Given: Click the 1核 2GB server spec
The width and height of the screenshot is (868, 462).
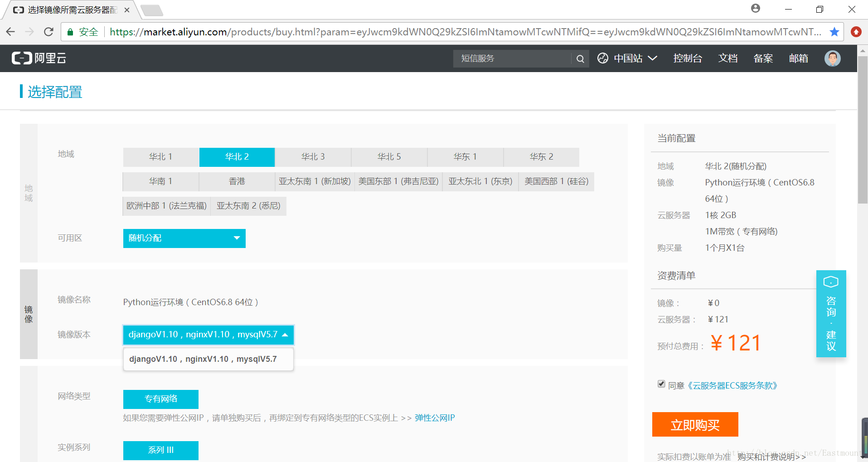Looking at the screenshot, I should coord(721,215).
